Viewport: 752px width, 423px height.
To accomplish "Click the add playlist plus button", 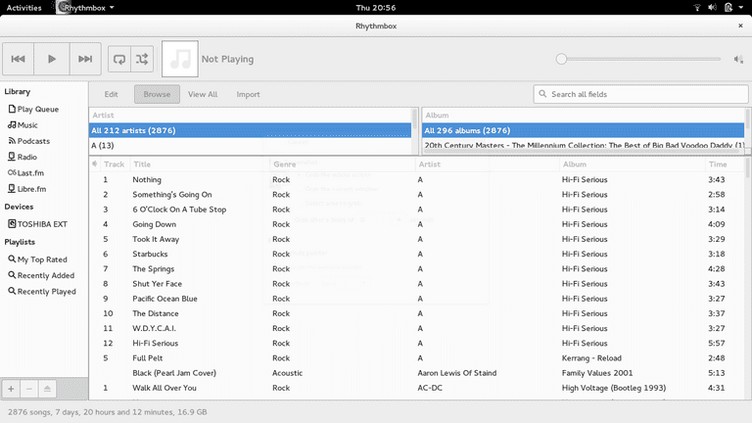I will pyautogui.click(x=11, y=388).
